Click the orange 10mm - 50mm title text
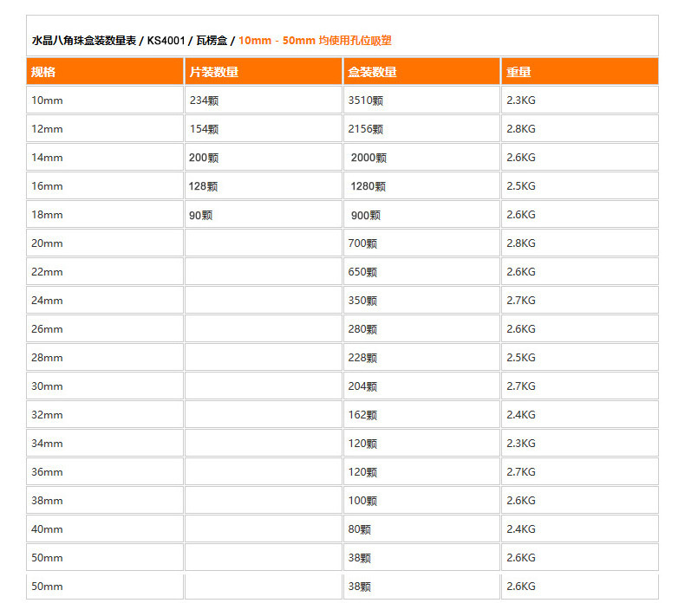Screen dimensions: 685x616 [x=315, y=40]
